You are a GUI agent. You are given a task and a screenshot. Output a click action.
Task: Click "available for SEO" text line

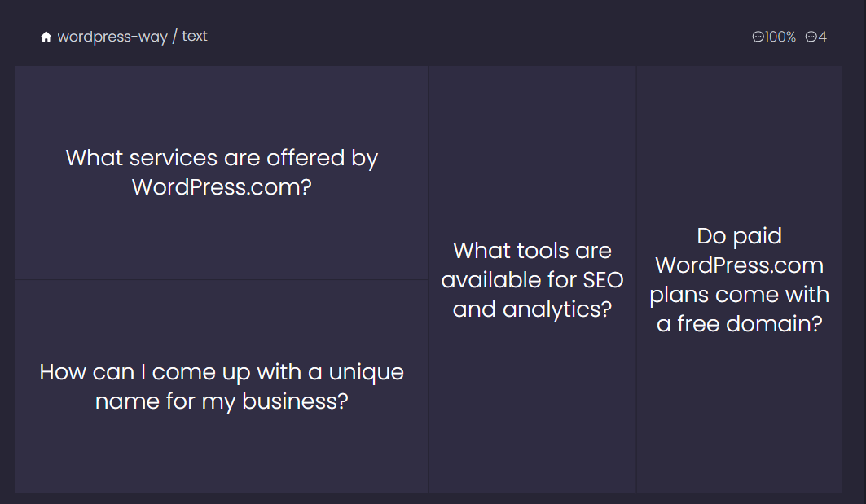533,280
